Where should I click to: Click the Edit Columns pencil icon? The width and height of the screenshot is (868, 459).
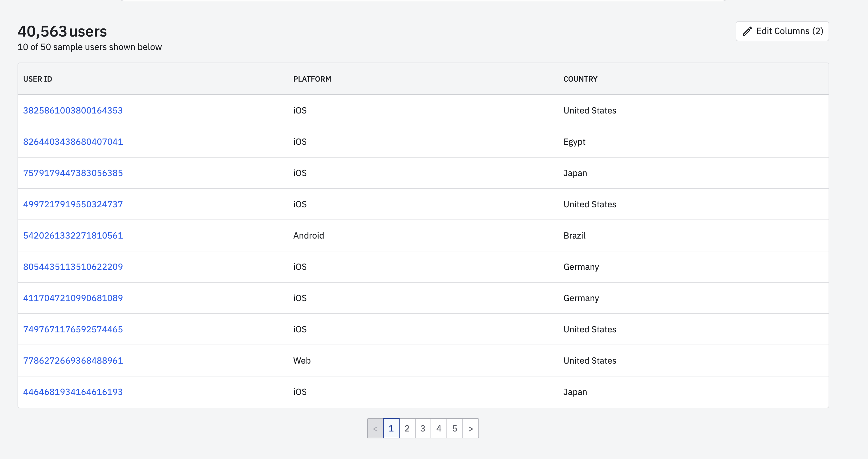(747, 31)
